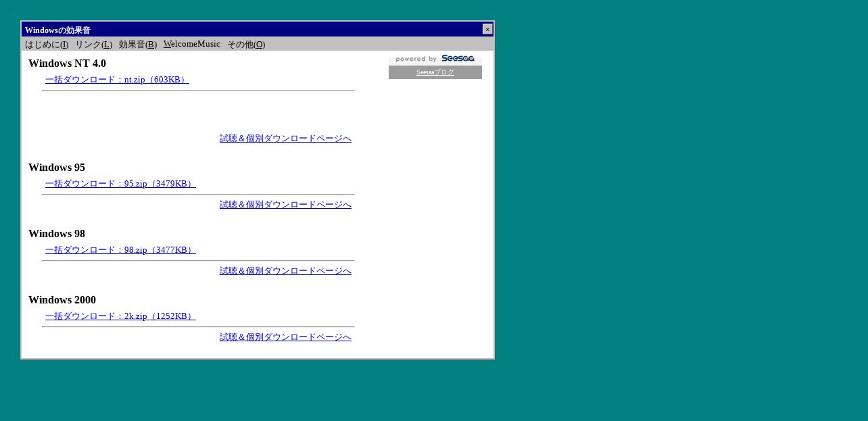Select the Windows 98 heading

57,234
